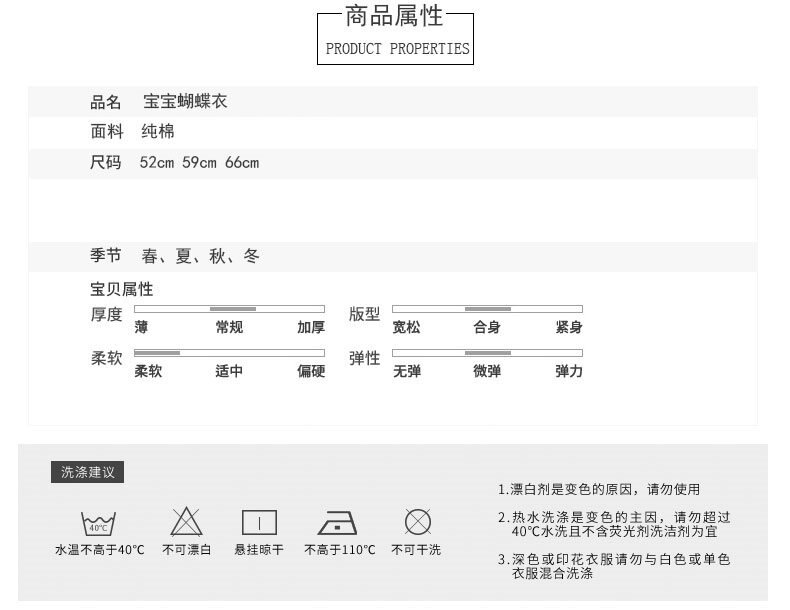Click washing tip 2 about hot water
Screen dimensions: 790x610
[614, 524]
